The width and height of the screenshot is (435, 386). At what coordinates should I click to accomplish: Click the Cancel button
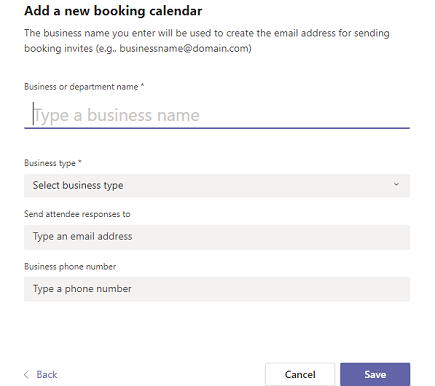(300, 374)
